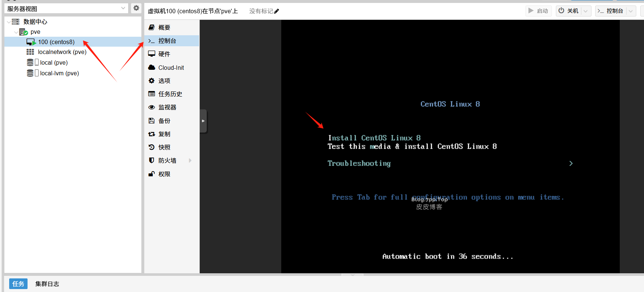Image resolution: width=644 pixels, height=292 pixels.
Task: Select the 100 (centos8) virtual machine
Action: click(x=56, y=42)
